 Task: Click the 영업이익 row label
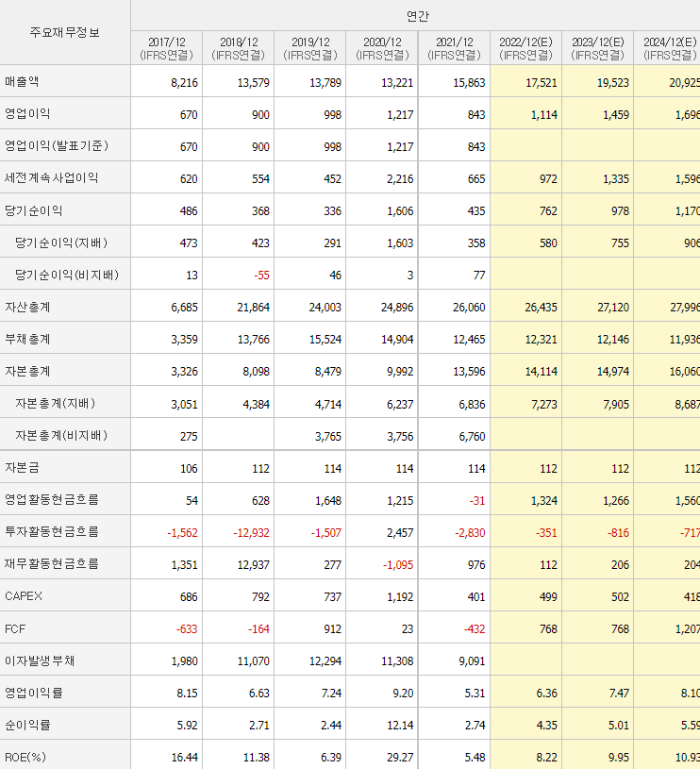click(27, 114)
